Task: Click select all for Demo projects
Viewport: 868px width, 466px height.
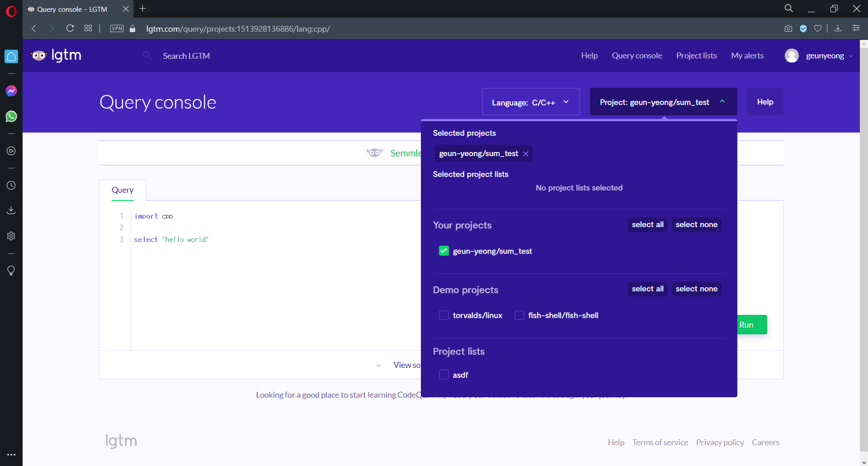Action: [x=647, y=289]
